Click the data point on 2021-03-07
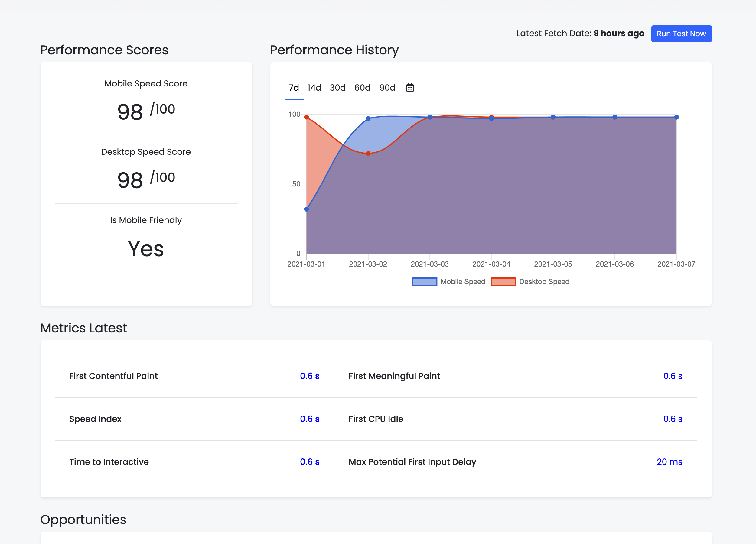 coord(676,117)
